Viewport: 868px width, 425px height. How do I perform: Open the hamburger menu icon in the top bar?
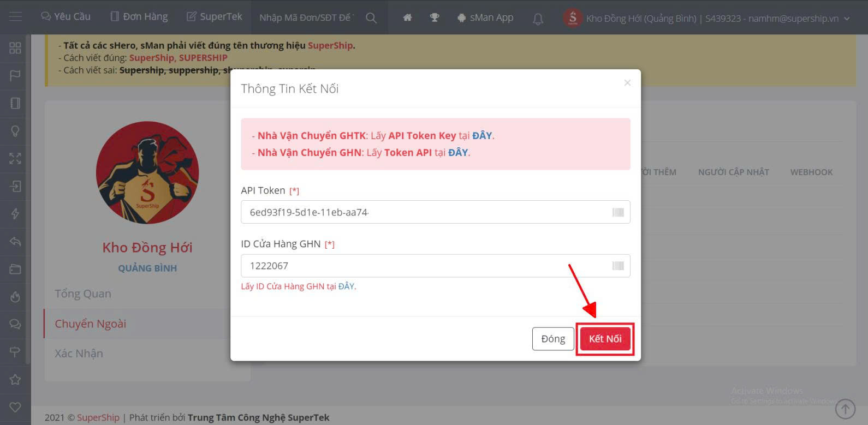15,17
